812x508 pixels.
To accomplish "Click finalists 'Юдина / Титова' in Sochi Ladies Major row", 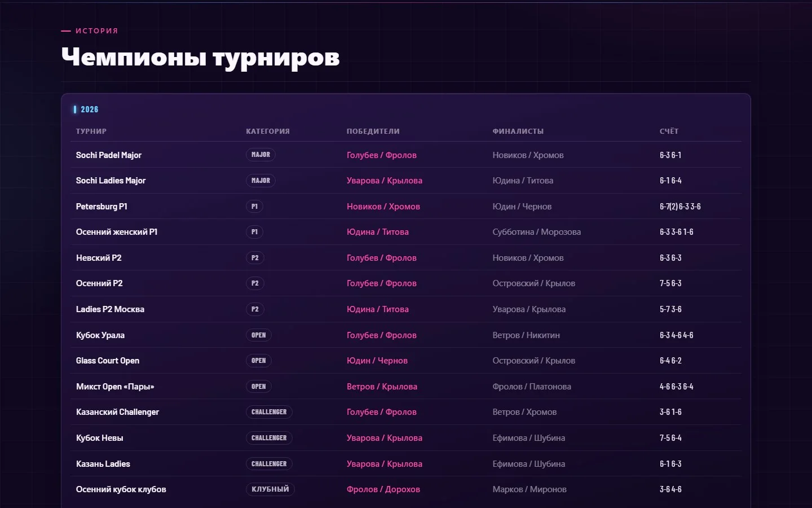I will (x=523, y=181).
